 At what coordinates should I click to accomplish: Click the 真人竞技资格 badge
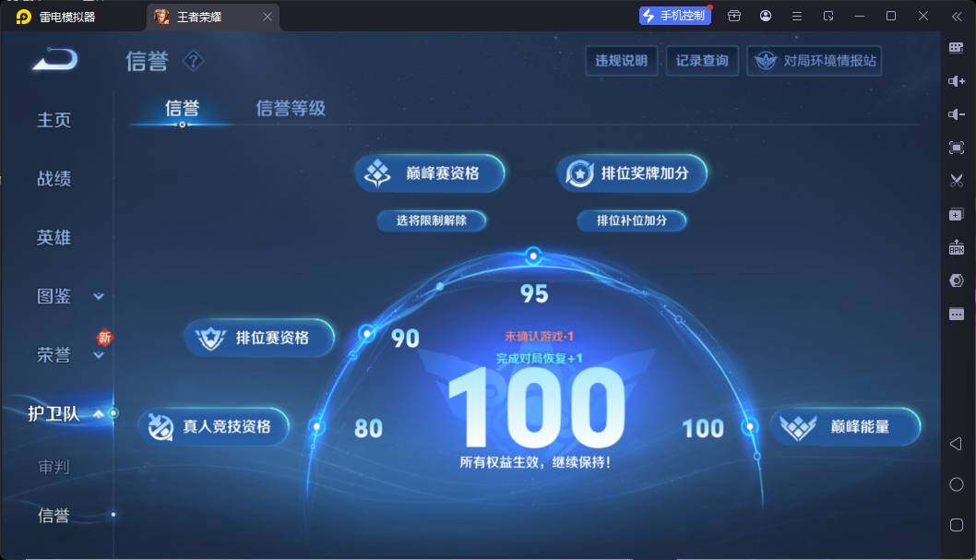(x=213, y=426)
